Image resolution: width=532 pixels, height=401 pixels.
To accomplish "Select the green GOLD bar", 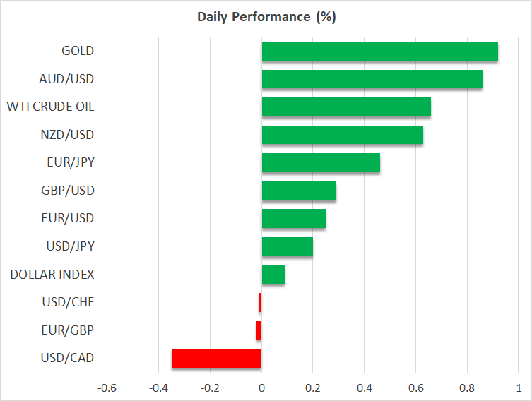I will tap(379, 52).
